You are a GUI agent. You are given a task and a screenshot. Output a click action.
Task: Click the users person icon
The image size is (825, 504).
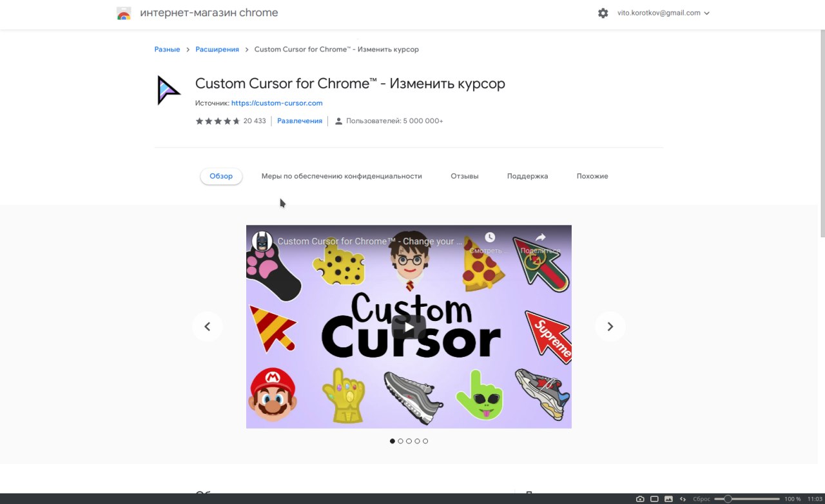[338, 121]
